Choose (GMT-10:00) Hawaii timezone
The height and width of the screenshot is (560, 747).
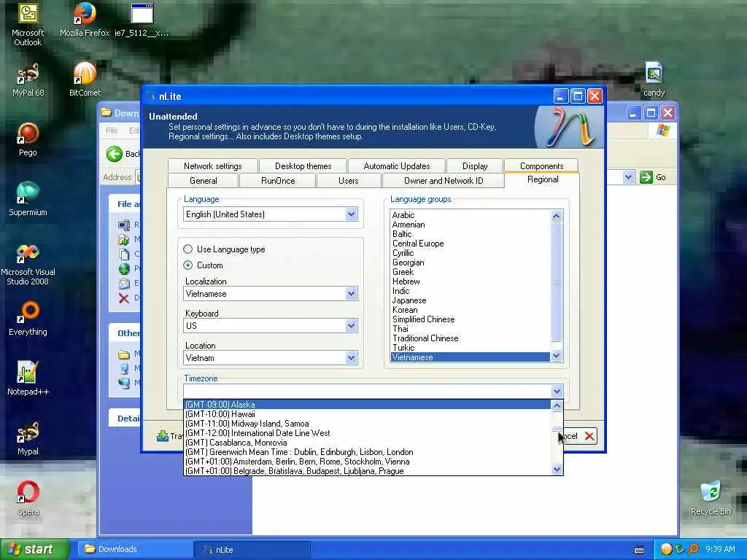pos(367,414)
